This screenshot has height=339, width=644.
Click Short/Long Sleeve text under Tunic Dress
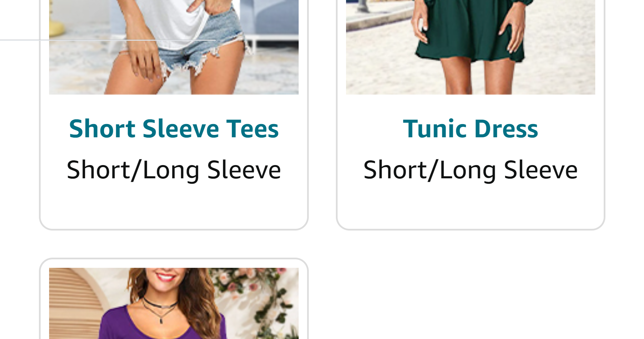click(470, 170)
